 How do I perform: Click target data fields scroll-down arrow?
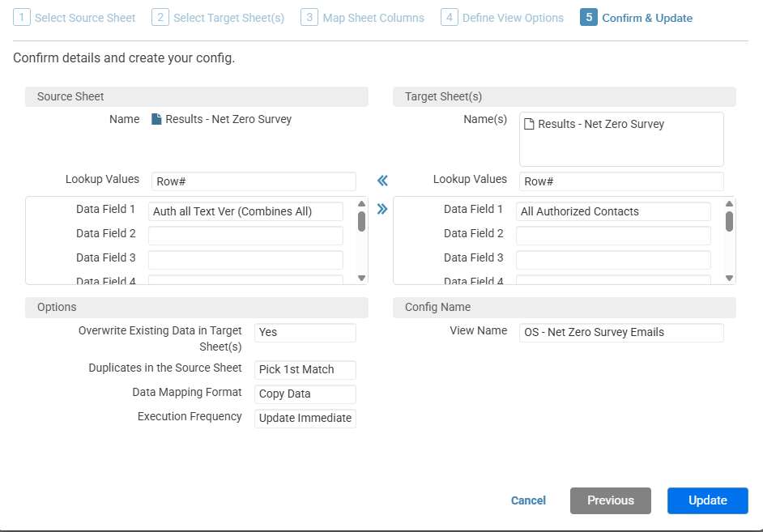pos(729,279)
